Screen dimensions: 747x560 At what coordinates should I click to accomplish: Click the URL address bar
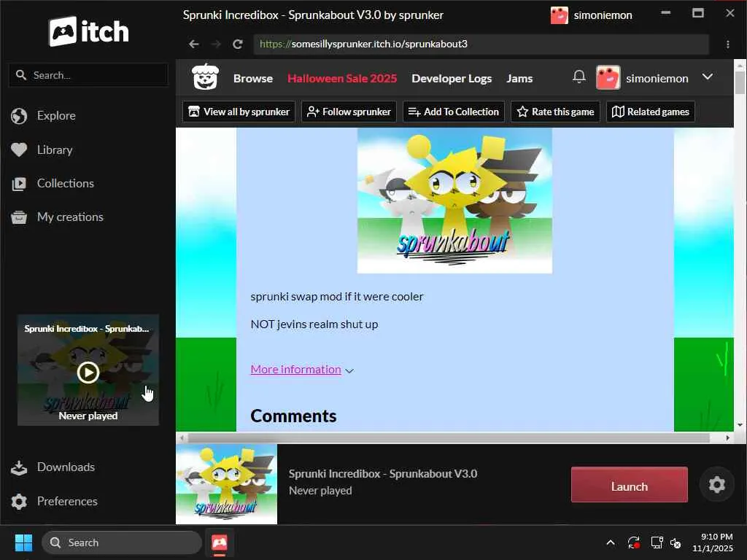(481, 44)
